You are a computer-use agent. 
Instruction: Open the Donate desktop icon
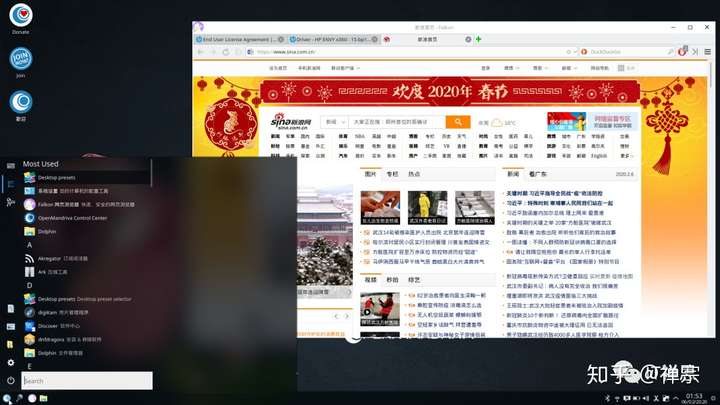21,18
